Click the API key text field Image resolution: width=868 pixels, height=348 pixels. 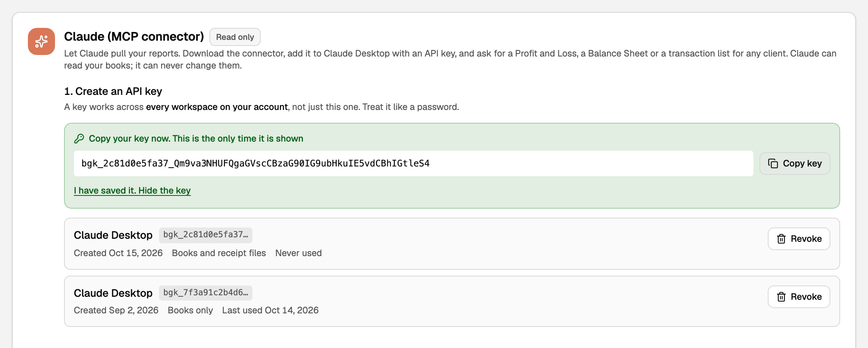[414, 163]
